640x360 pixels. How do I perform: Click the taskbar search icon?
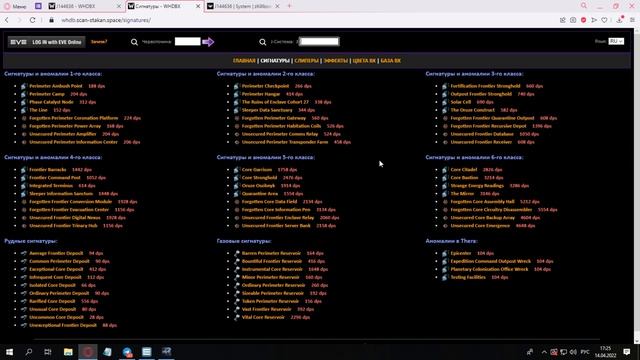click(29, 352)
